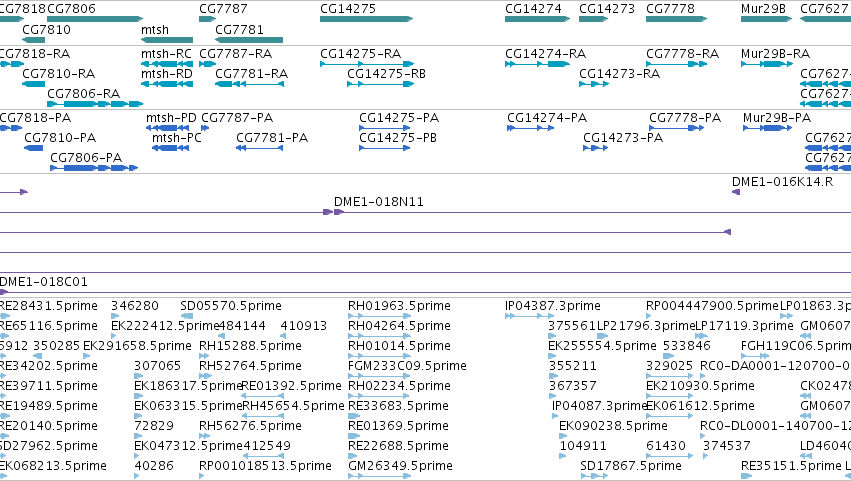Select protein CG7778-PA
The width and height of the screenshot is (851, 481).
(676, 128)
